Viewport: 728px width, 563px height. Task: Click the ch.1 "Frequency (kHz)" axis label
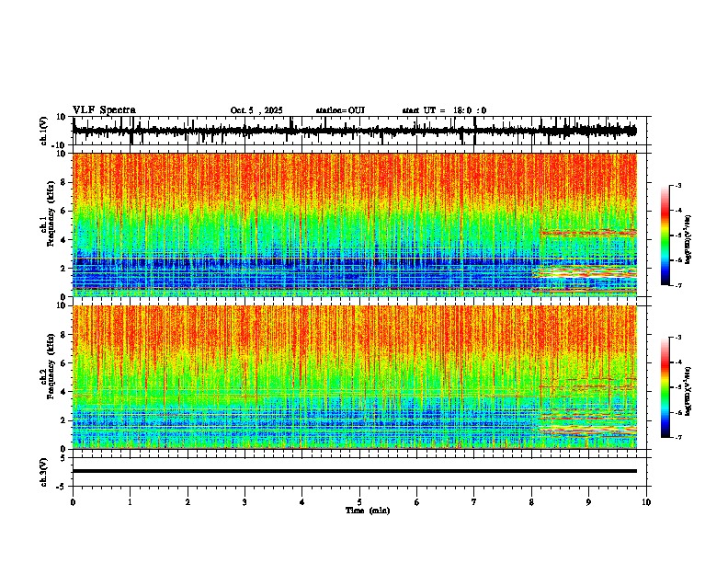coord(51,213)
